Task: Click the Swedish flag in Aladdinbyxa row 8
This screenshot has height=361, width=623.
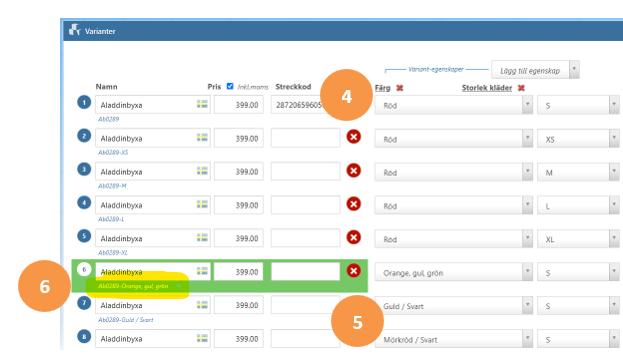Action: point(202,338)
